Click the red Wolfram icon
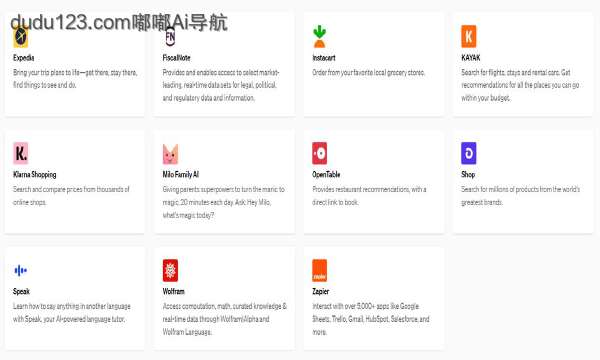Viewport: 600px width, 360px height. [170, 270]
